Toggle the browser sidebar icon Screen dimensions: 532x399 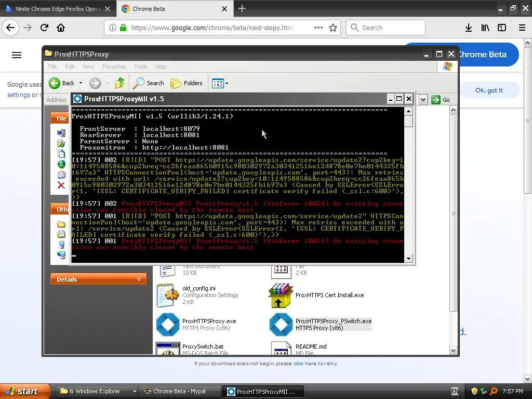[502, 28]
